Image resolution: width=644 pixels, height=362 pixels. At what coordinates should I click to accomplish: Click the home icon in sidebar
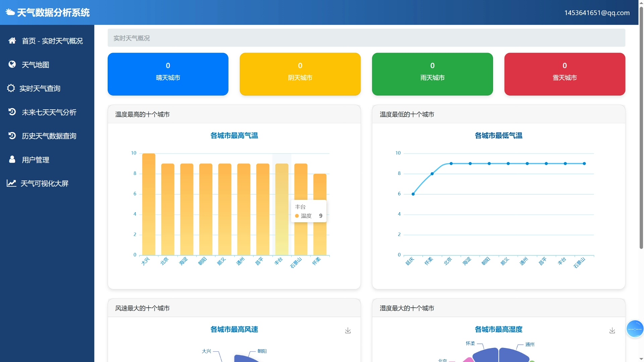coord(12,41)
